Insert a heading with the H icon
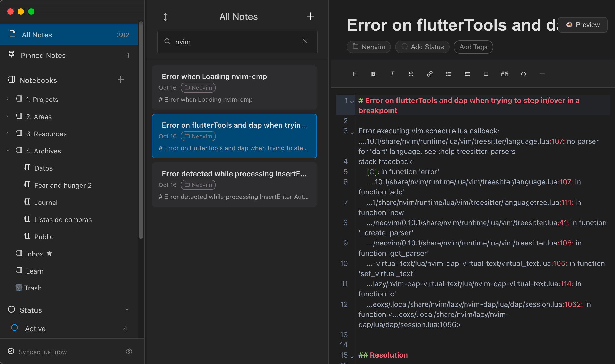 click(355, 74)
